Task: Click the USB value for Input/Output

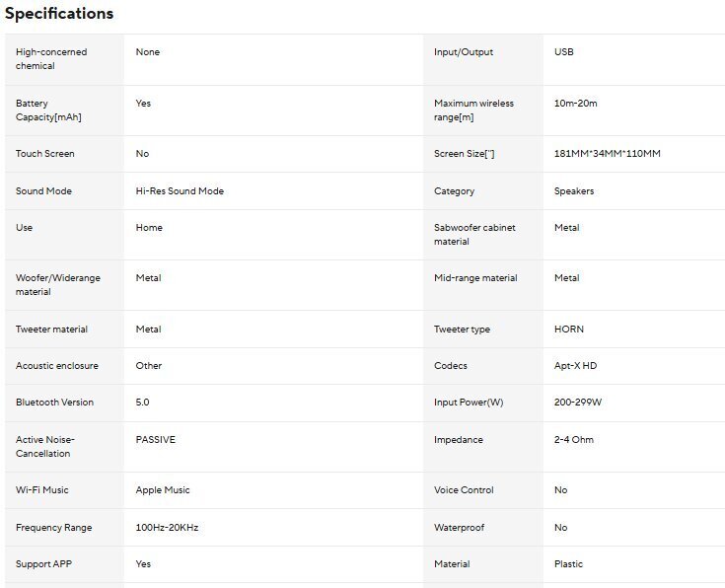Action: click(563, 52)
